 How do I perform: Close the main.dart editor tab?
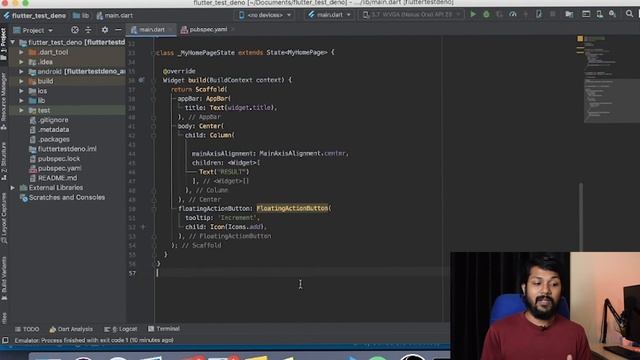(170, 30)
